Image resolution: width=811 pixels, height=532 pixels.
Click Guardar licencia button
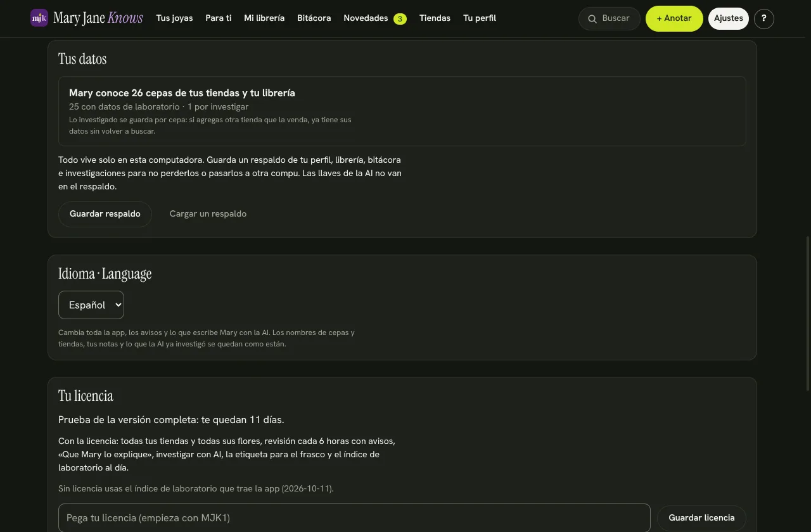tap(702, 518)
